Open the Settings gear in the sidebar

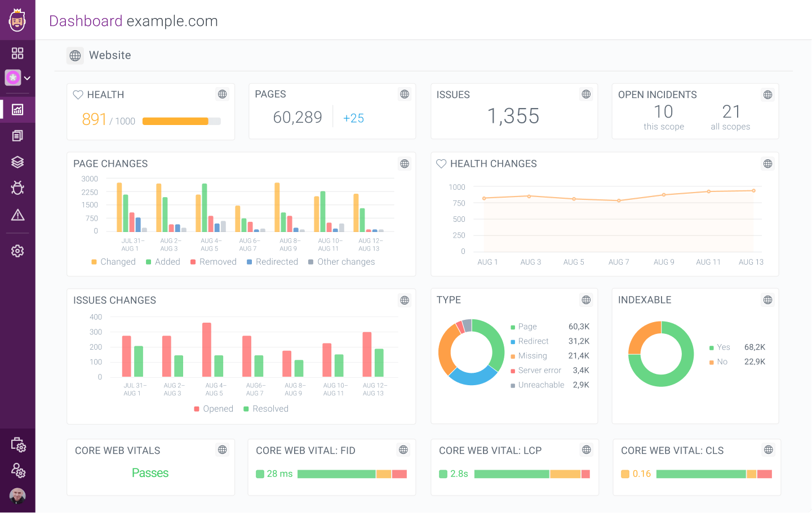17,251
